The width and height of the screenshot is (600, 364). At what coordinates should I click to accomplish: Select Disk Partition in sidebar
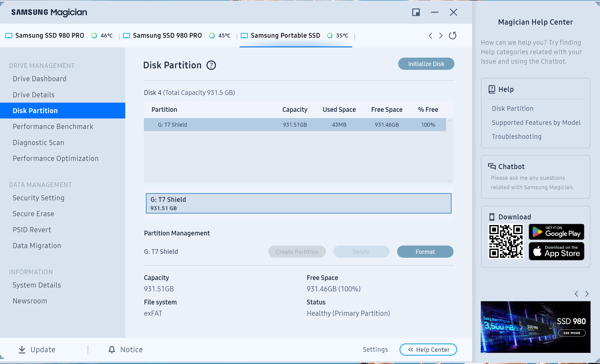[x=63, y=111]
